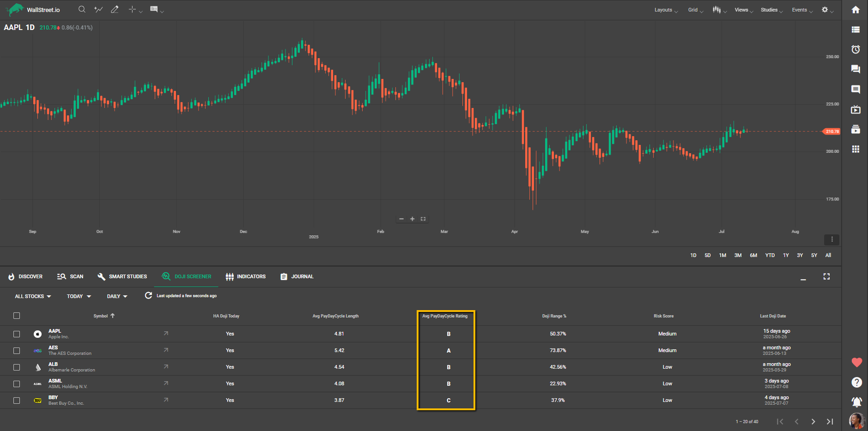This screenshot has height=431, width=868.
Task: Expand the Studies dropdown
Action: (771, 10)
